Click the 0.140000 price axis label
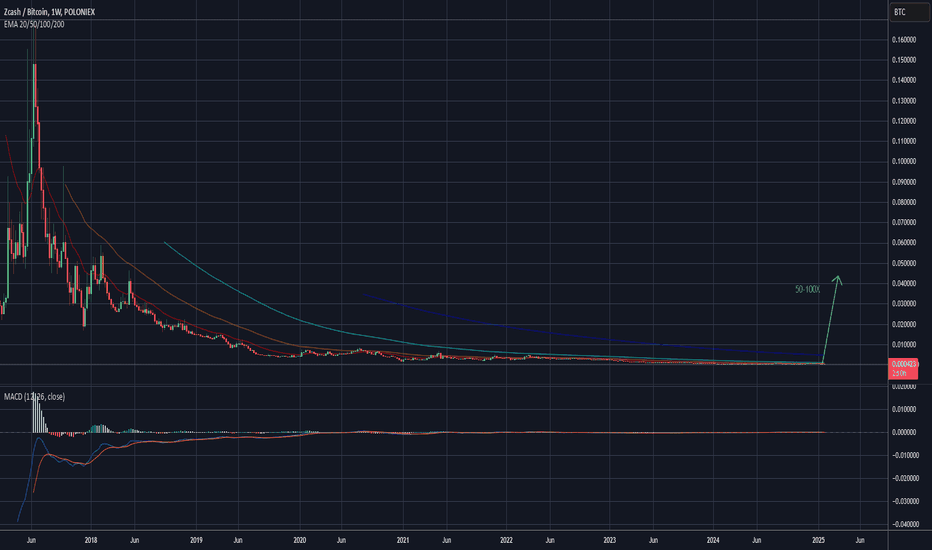 (x=903, y=80)
